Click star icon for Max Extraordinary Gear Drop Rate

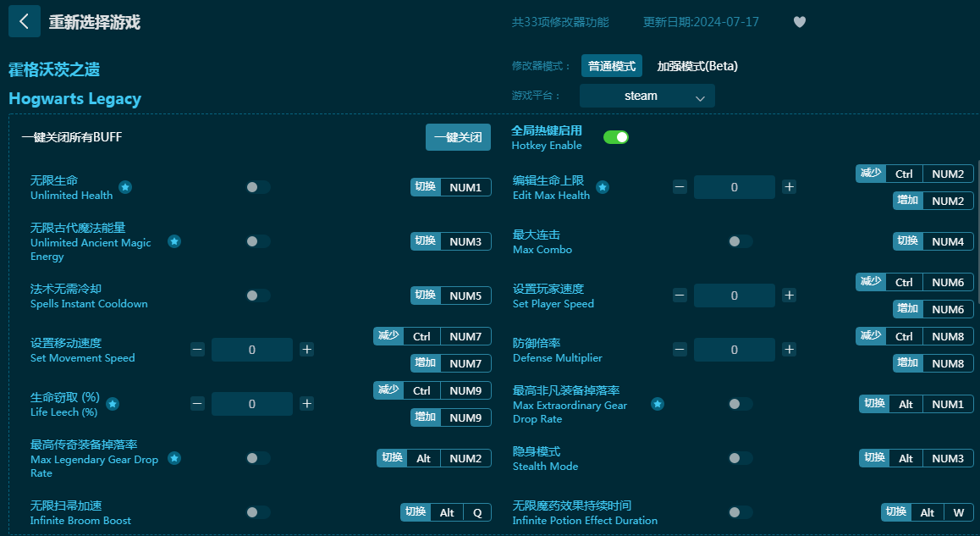(658, 404)
